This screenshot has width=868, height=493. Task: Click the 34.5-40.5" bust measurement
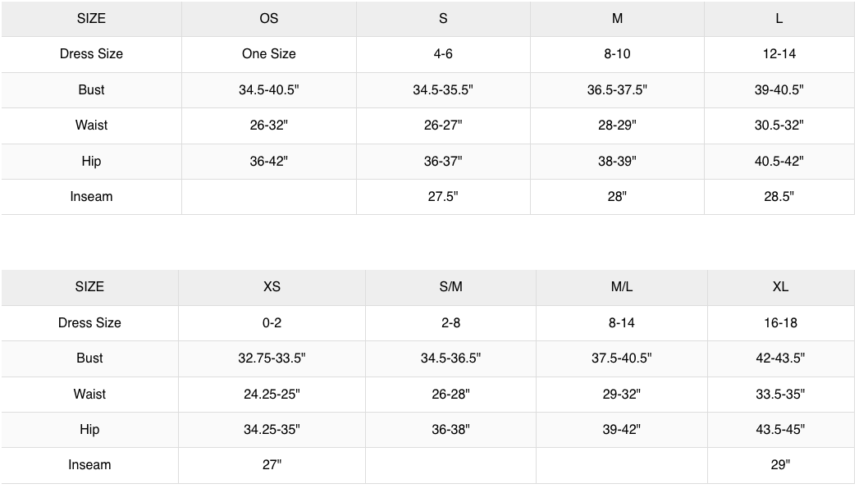[x=268, y=90]
